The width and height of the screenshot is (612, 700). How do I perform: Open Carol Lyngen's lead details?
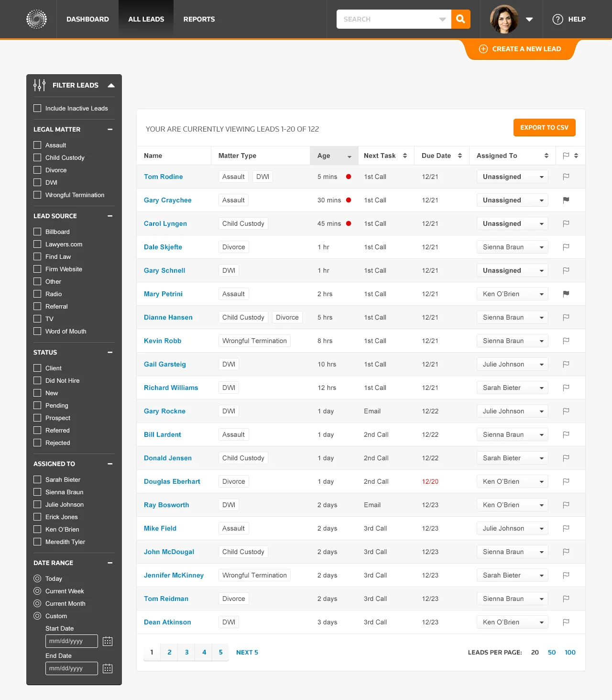point(165,223)
